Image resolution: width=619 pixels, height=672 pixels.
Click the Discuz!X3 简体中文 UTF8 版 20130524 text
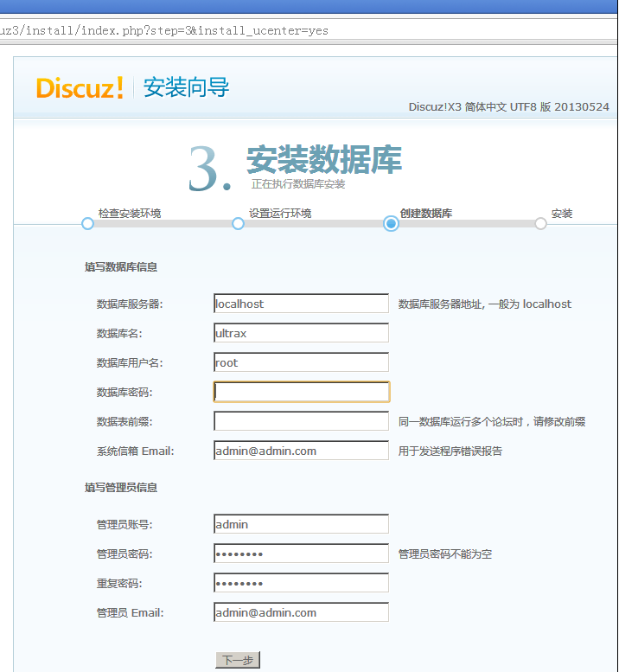click(x=508, y=106)
